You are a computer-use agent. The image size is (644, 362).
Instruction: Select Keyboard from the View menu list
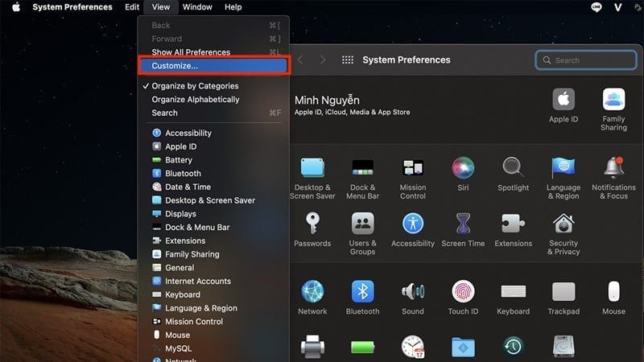point(183,294)
